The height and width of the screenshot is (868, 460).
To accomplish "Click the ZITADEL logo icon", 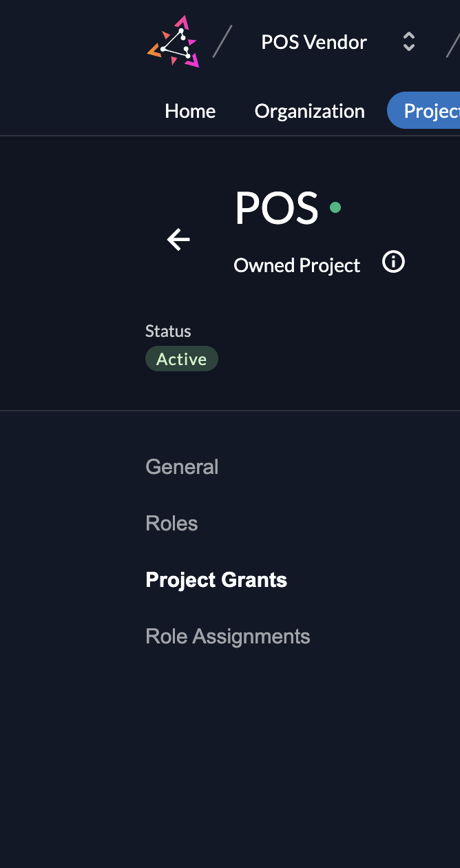I will [x=173, y=42].
